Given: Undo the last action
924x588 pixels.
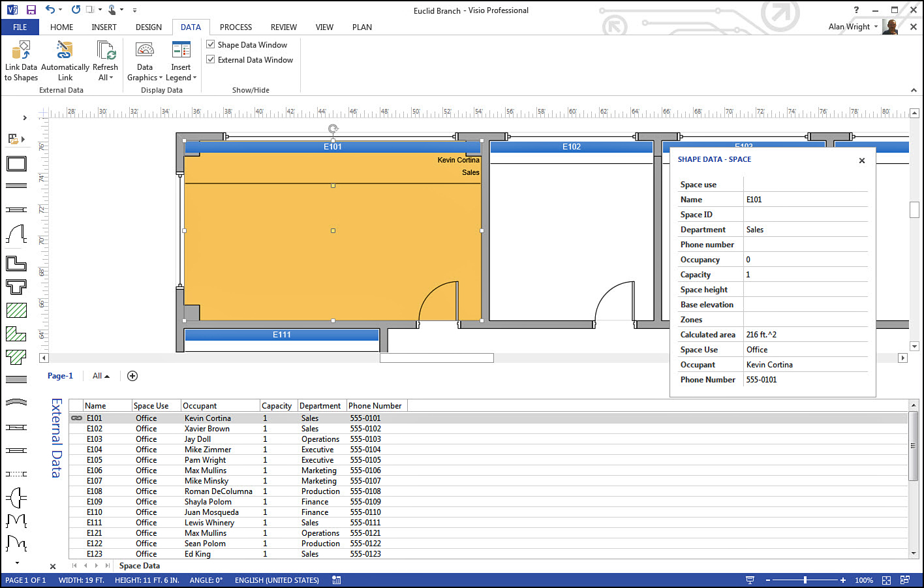Looking at the screenshot, I should click(50, 10).
